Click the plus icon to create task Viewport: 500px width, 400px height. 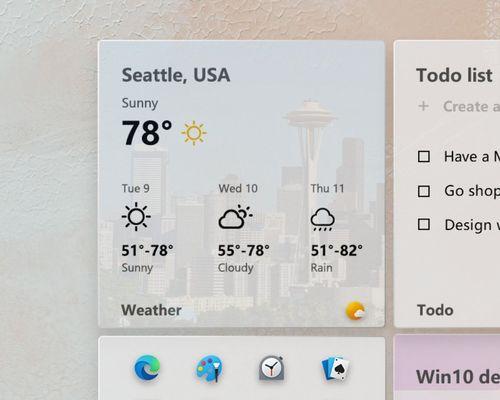(x=423, y=106)
